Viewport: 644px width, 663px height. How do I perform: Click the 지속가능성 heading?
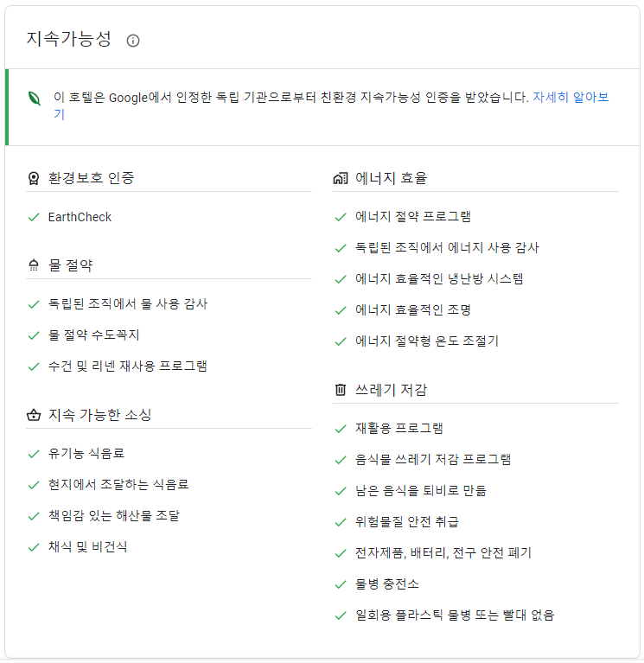(69, 39)
